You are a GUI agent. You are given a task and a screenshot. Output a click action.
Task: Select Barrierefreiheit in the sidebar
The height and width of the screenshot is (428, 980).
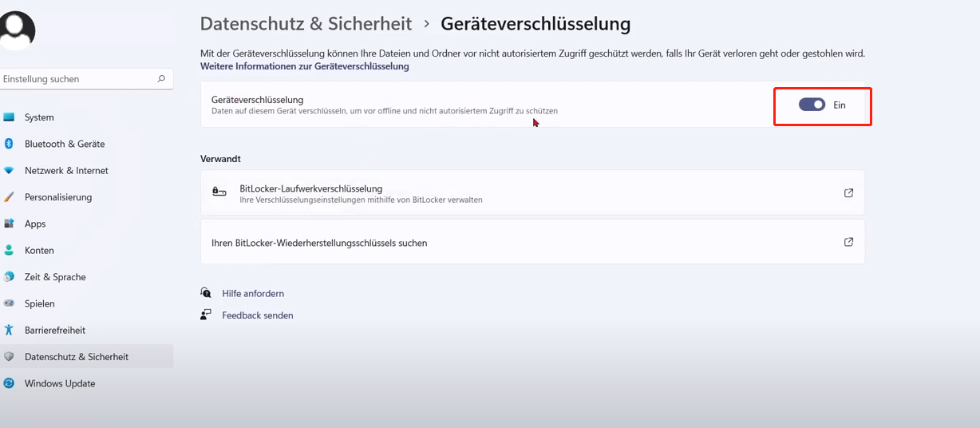[54, 331]
